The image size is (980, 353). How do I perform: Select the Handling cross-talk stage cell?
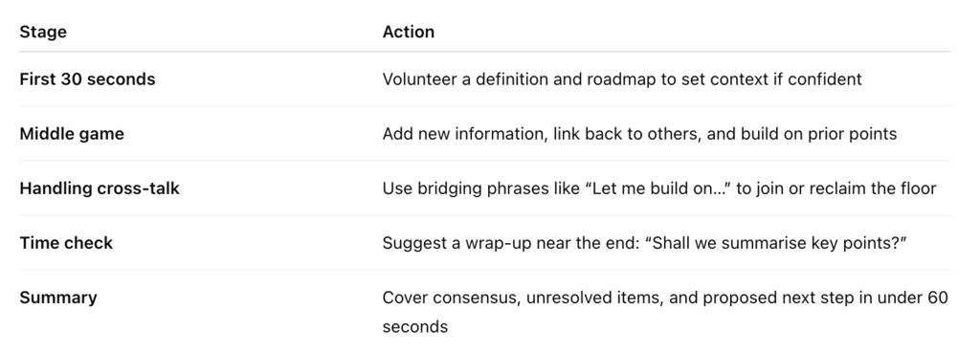tap(100, 188)
